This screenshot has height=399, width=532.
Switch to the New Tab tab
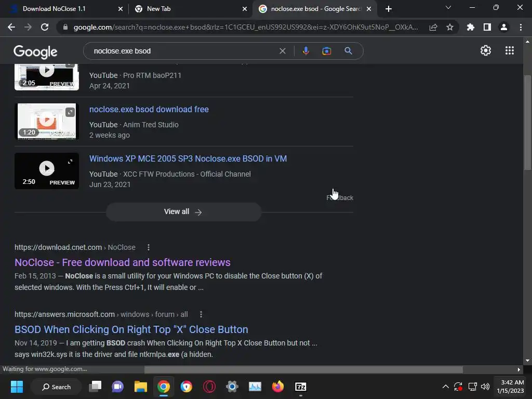(190, 9)
